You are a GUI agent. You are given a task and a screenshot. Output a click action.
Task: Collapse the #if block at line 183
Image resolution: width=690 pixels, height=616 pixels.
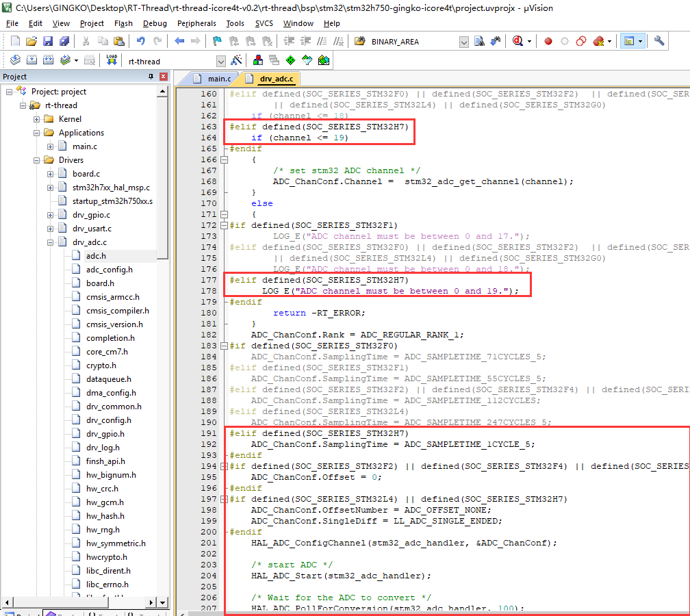[x=224, y=346]
